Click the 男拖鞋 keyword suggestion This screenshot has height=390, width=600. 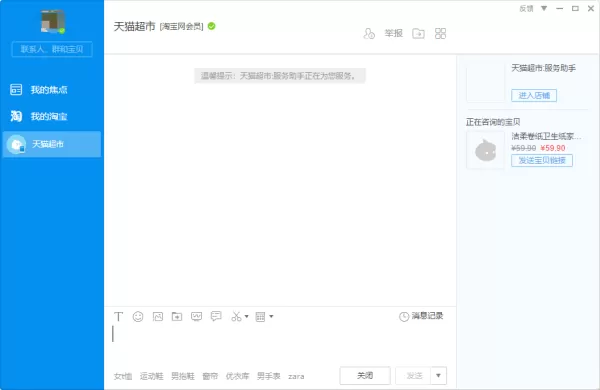click(183, 376)
